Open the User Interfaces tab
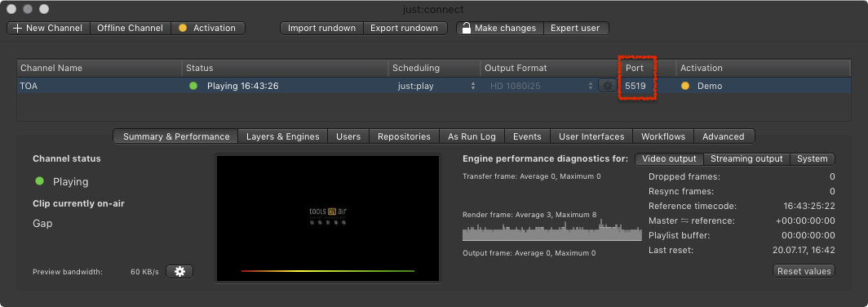The image size is (868, 307). click(591, 136)
